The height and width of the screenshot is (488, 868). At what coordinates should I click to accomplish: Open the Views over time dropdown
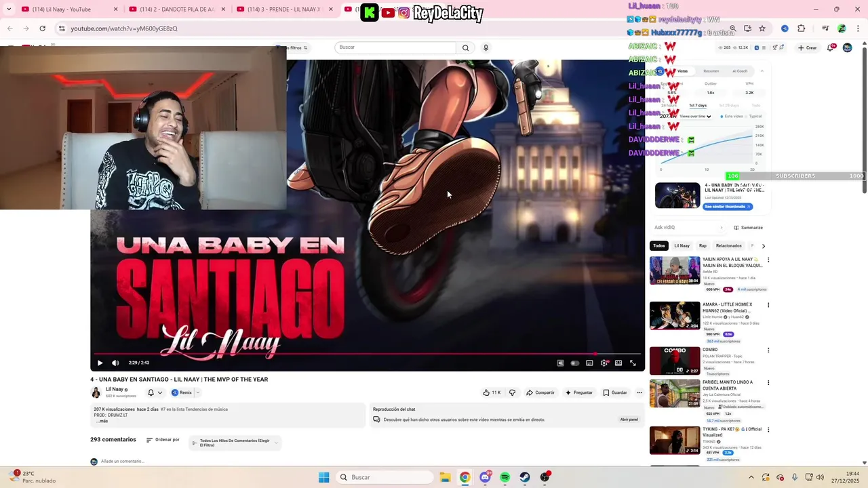tap(694, 117)
